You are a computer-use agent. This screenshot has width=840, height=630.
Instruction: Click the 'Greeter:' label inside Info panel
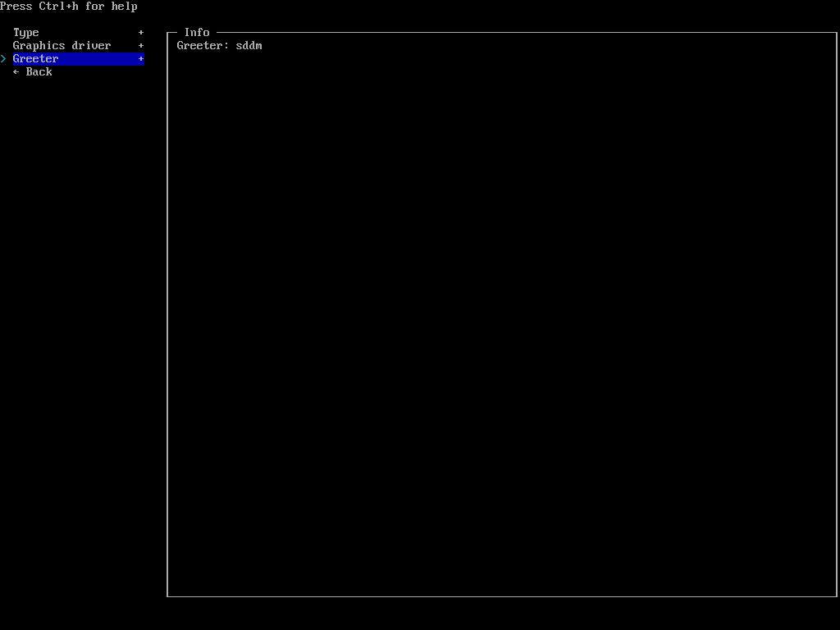(x=203, y=46)
